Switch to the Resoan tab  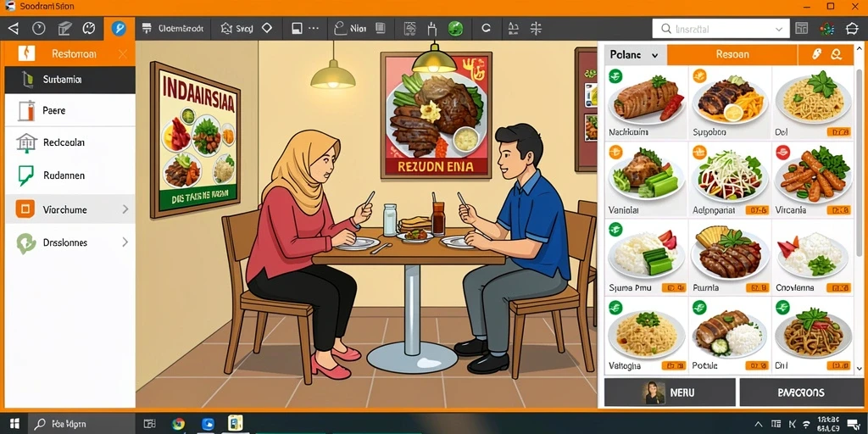point(732,55)
